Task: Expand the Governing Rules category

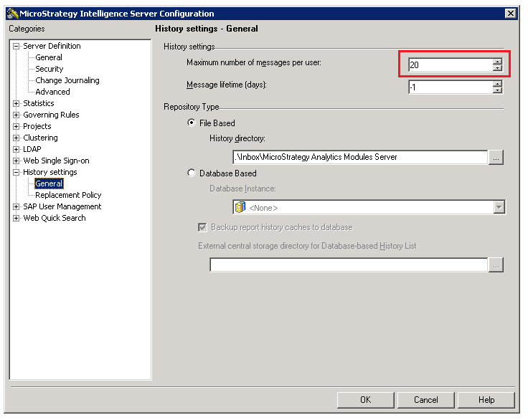Action: [x=16, y=115]
